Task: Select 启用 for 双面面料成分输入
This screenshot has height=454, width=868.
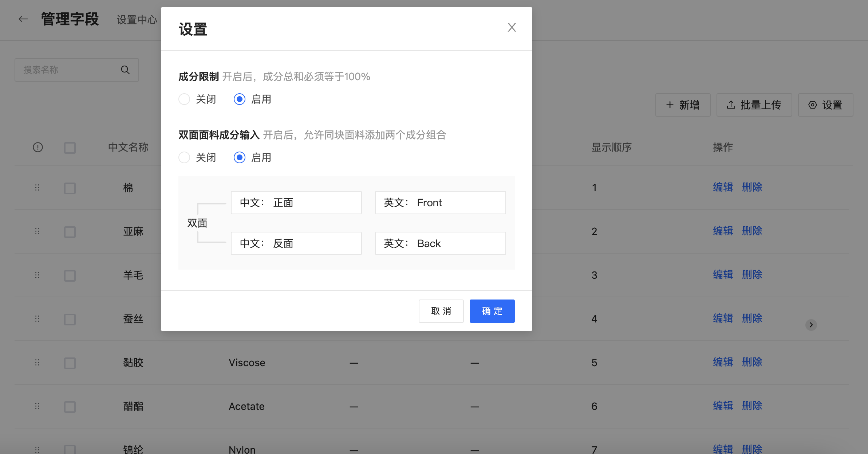Action: pos(240,157)
